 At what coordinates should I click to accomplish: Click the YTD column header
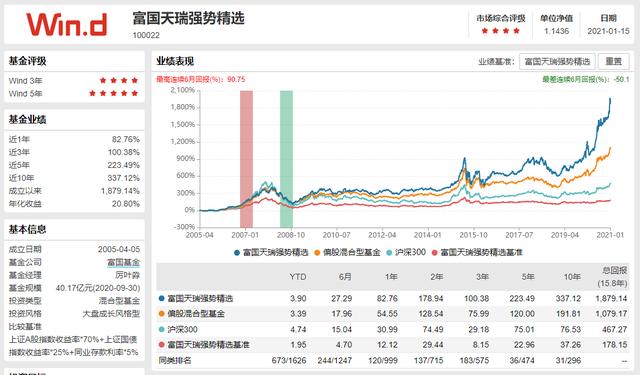(x=298, y=277)
